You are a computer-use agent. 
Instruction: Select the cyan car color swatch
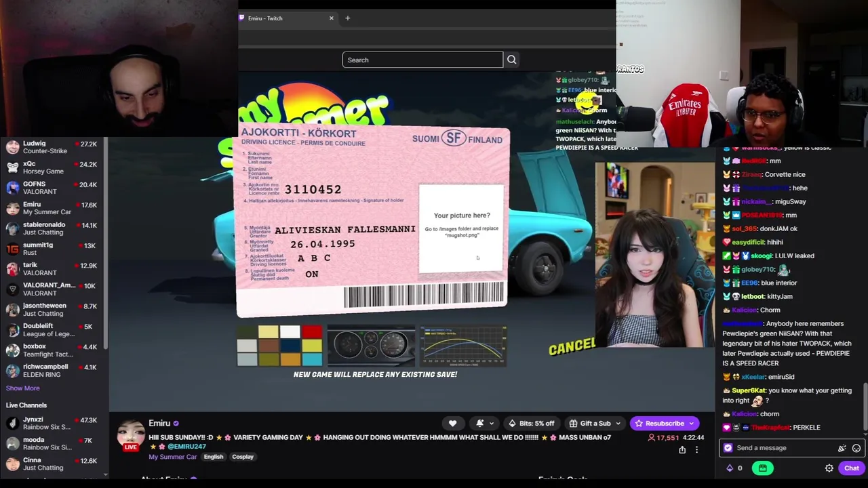[312, 359]
